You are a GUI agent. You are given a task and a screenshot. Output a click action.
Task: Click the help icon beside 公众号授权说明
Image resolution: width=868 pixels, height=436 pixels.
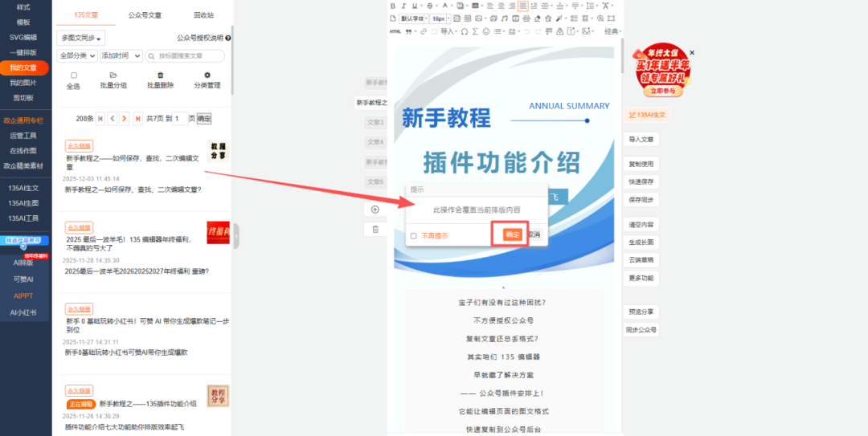coord(228,39)
